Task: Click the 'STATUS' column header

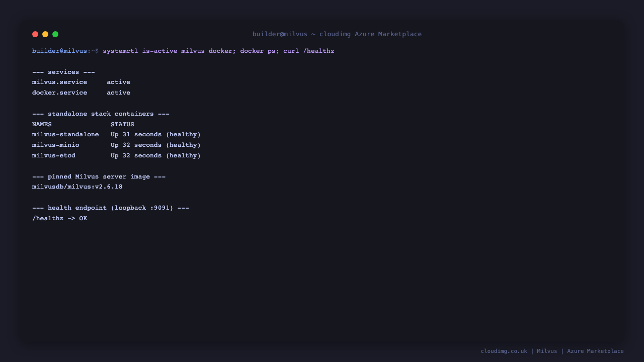Action: [122, 124]
